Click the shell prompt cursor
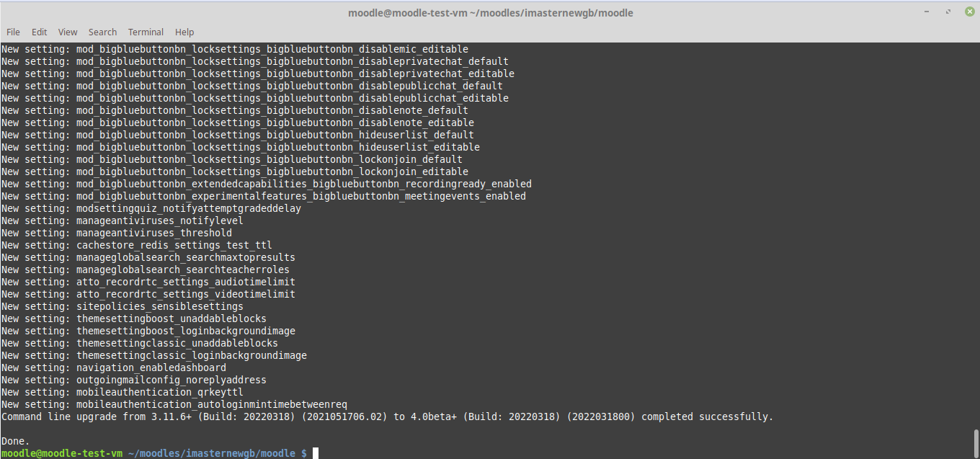This screenshot has height=459, width=980. pos(316,453)
